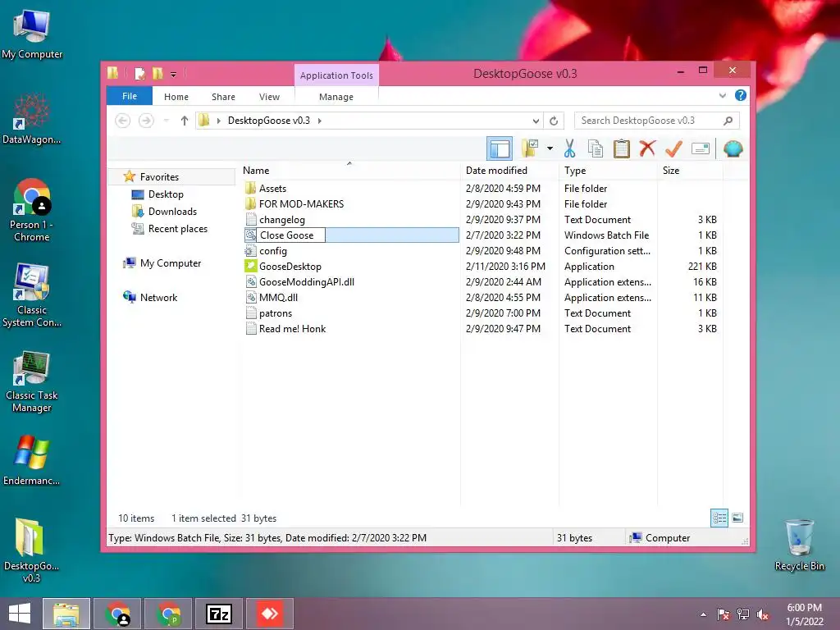Select the GooseModdingAPI.dll file
The image size is (840, 630).
pos(307,282)
